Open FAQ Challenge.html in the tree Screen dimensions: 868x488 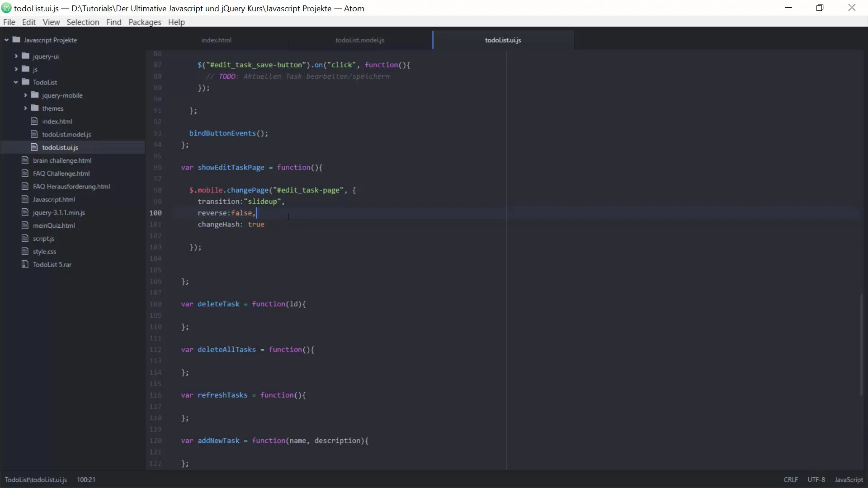61,174
